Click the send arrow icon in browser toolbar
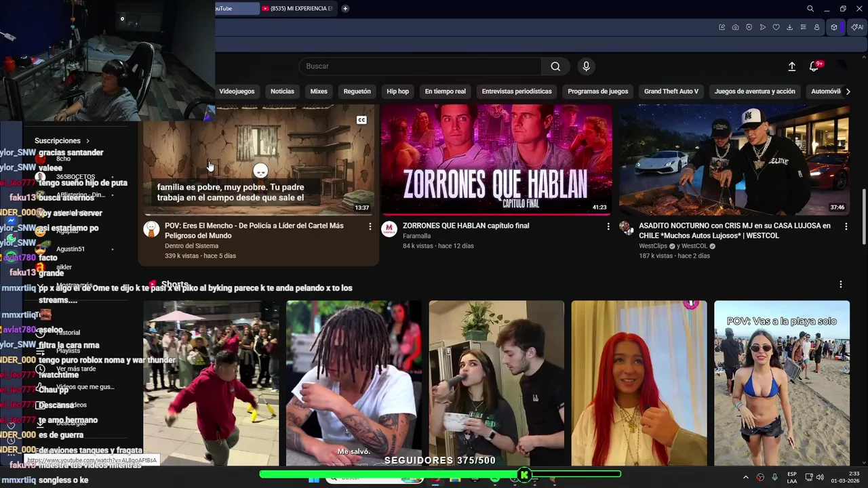Image resolution: width=868 pixels, height=488 pixels. coord(763,27)
